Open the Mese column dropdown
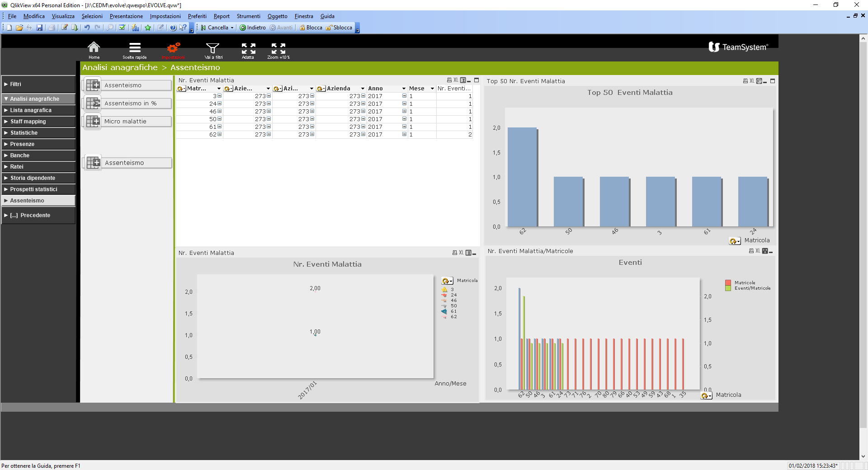868x470 pixels. point(432,89)
